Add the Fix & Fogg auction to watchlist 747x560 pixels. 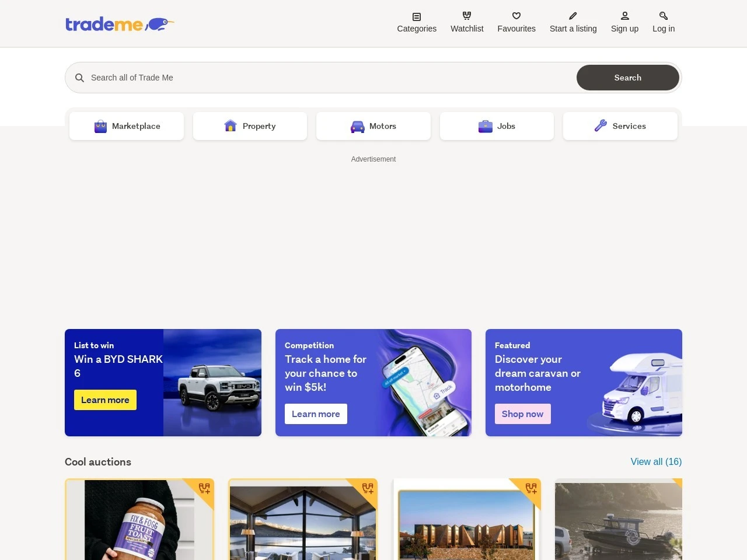[205, 488]
